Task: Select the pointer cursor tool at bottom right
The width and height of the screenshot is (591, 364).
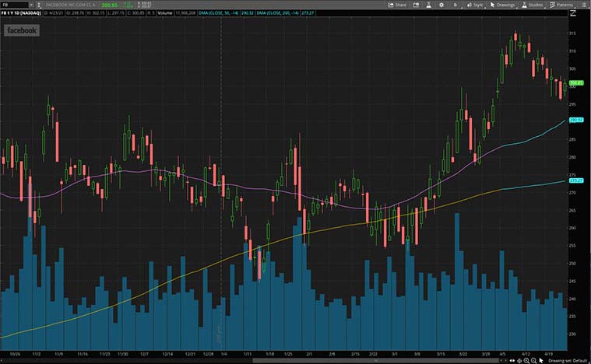Action: [x=542, y=361]
